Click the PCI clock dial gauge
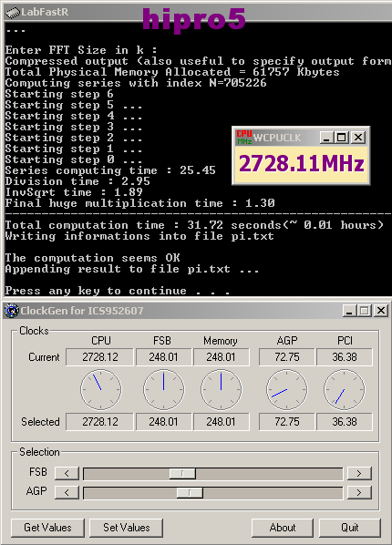The width and height of the screenshot is (392, 545). 345,390
